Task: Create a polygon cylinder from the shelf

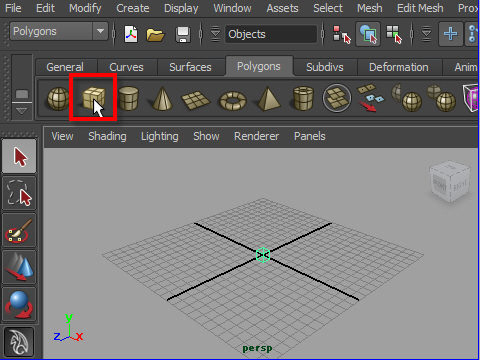Action: [x=129, y=98]
